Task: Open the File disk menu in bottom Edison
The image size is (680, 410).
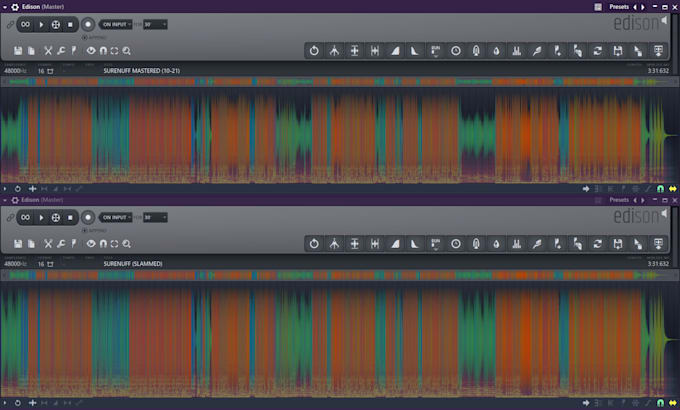Action: pyautogui.click(x=18, y=244)
